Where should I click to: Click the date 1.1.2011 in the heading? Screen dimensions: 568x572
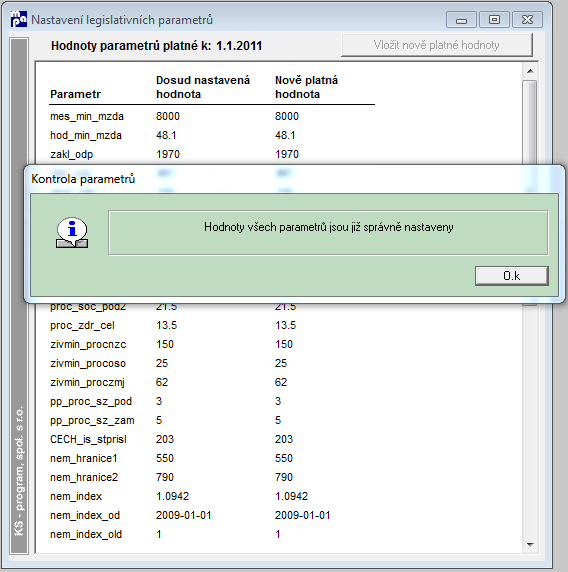(x=239, y=46)
